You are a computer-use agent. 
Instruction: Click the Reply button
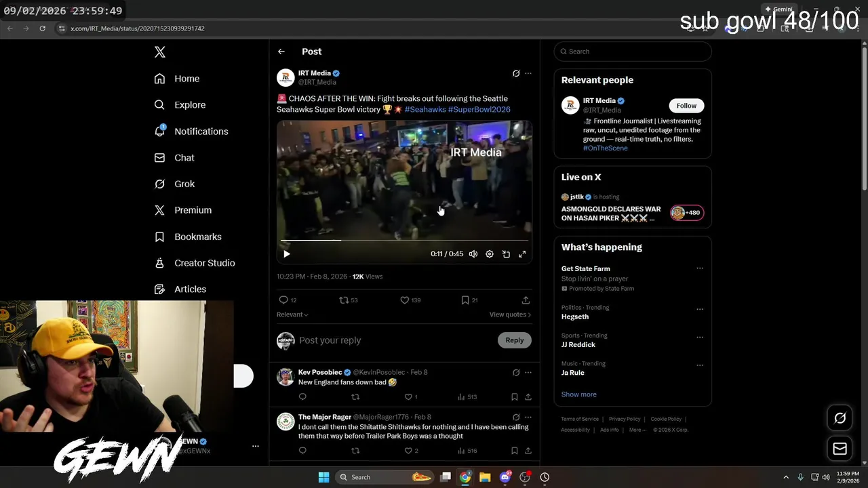coord(515,340)
